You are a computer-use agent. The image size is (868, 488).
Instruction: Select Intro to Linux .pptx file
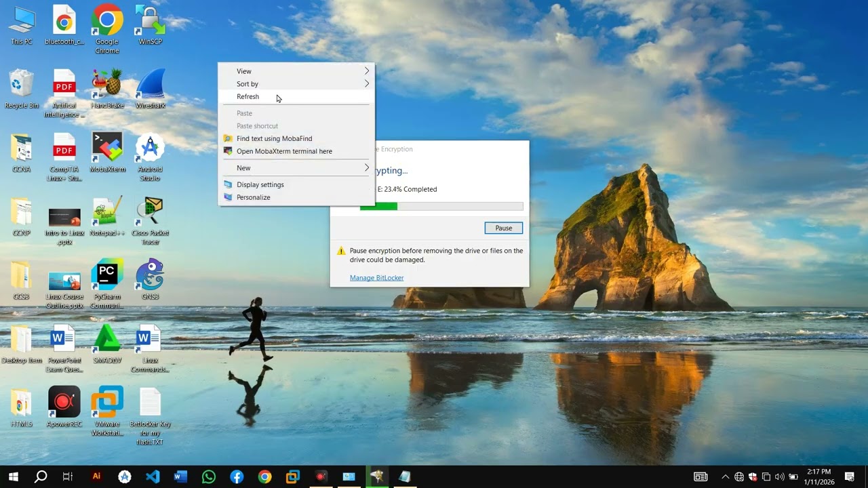coord(64,226)
